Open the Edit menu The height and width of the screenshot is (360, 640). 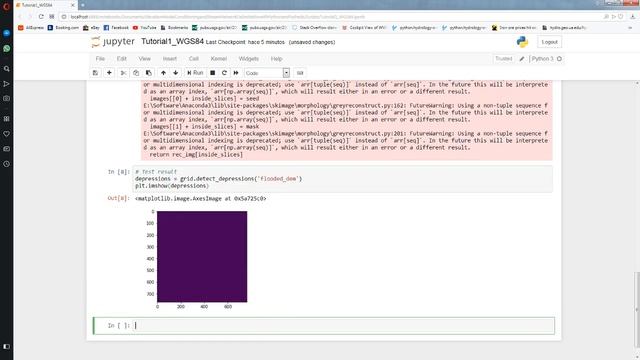122,59
